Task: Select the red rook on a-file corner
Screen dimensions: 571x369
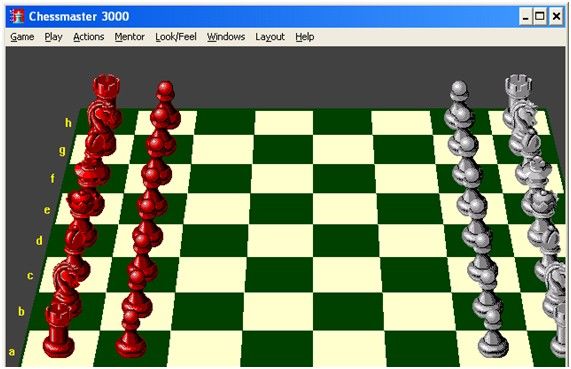Action: 58,331
